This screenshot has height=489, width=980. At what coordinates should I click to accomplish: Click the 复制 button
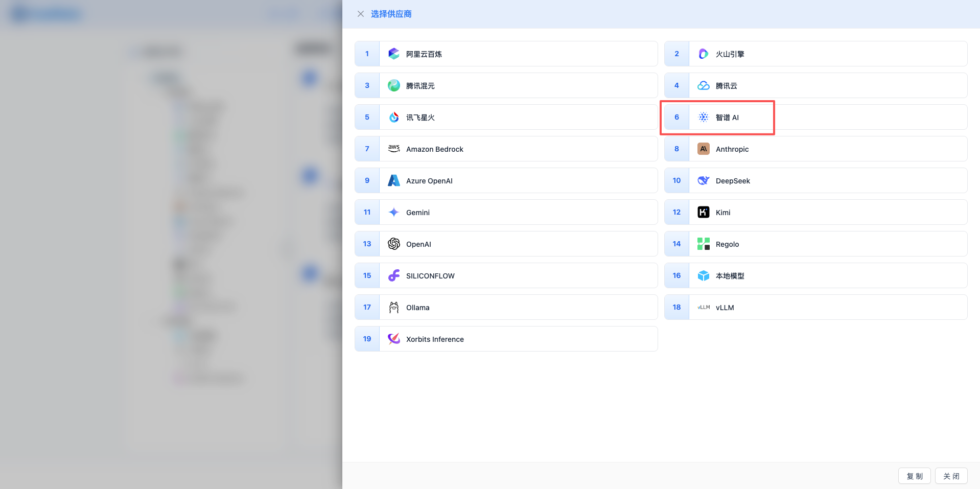coord(914,476)
